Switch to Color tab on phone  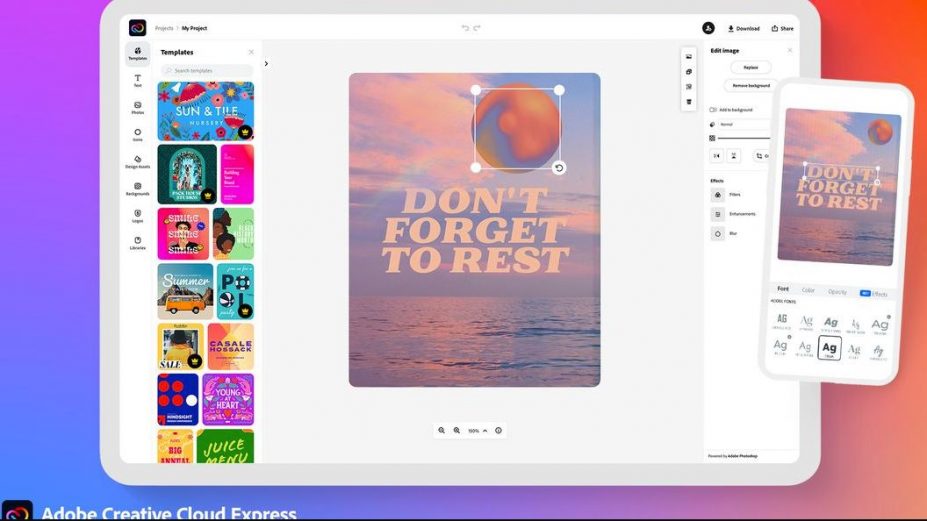[x=808, y=291]
